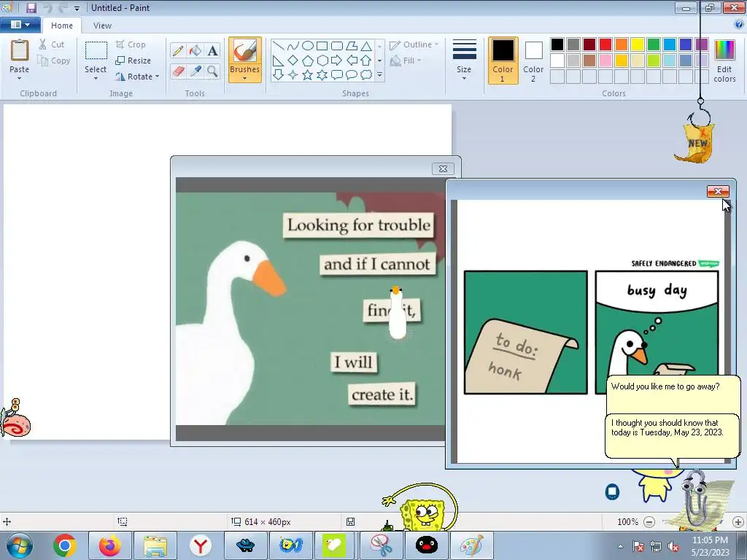
Task: Open Yandex browser from taskbar
Action: [x=201, y=545]
